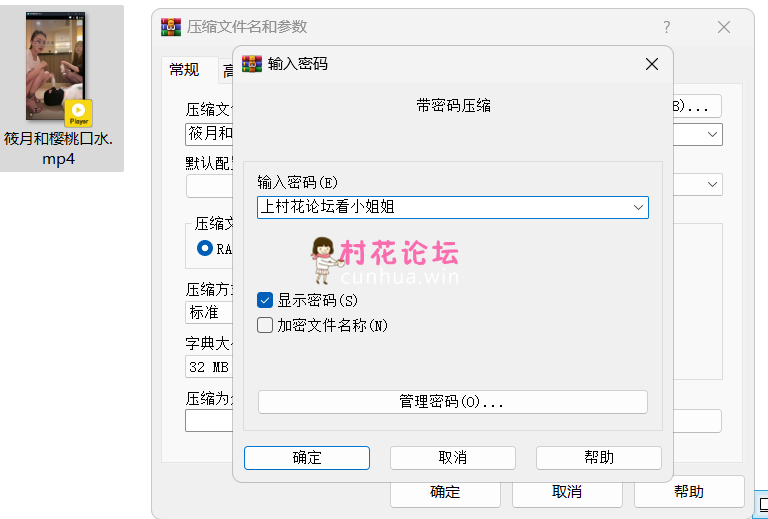Click 帮助 in the password dialog
Image resolution: width=768 pixels, height=519 pixels.
point(598,458)
